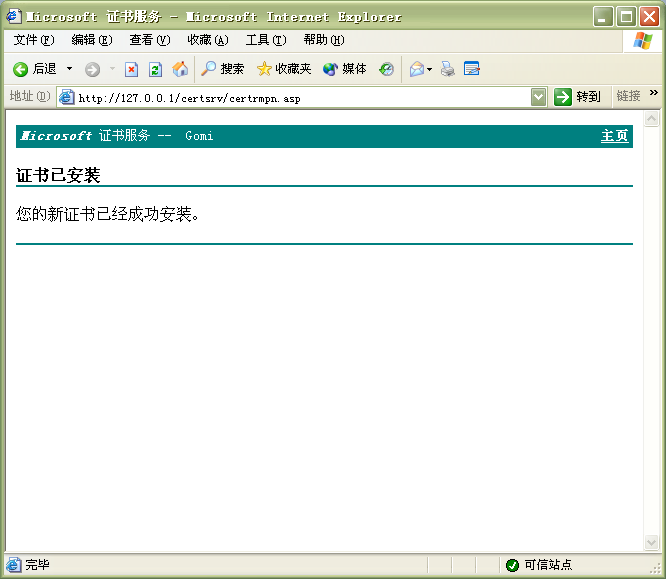Open the Favorites (收藏夹) star button

tap(284, 69)
